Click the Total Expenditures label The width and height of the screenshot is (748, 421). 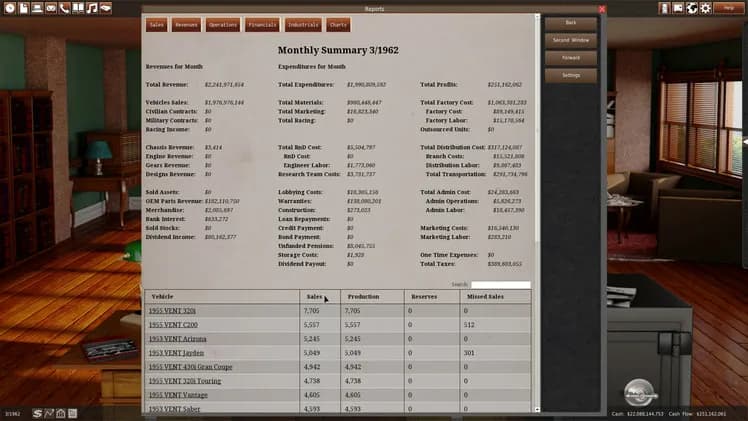(306, 84)
